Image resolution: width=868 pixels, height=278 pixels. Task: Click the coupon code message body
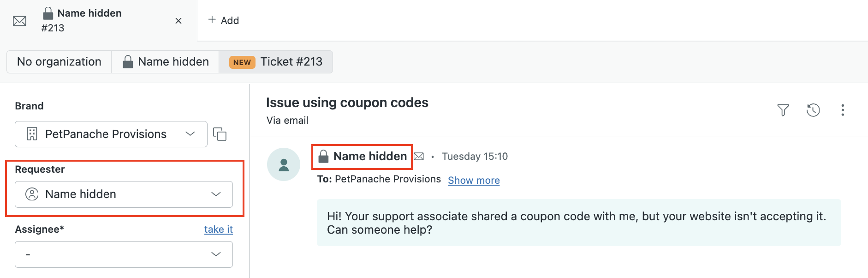579,223
